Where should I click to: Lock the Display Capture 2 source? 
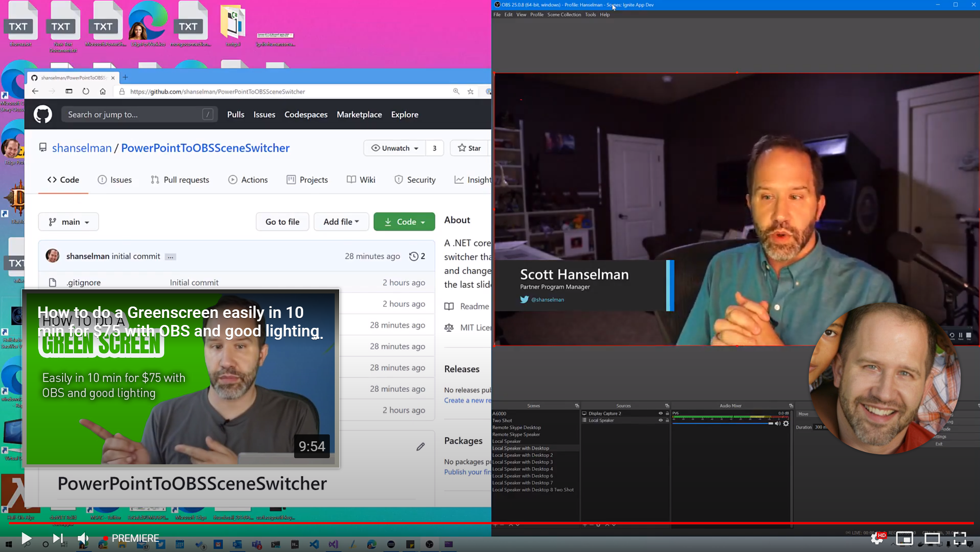click(x=667, y=413)
